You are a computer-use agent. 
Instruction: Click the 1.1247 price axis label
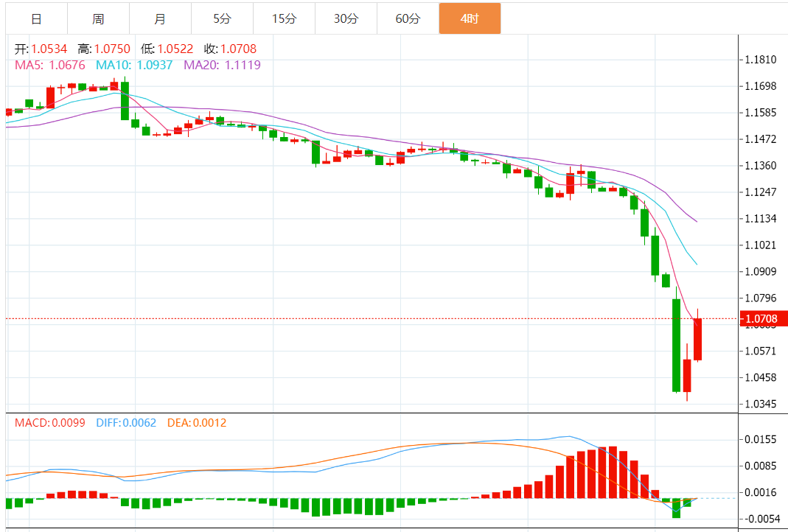761,192
